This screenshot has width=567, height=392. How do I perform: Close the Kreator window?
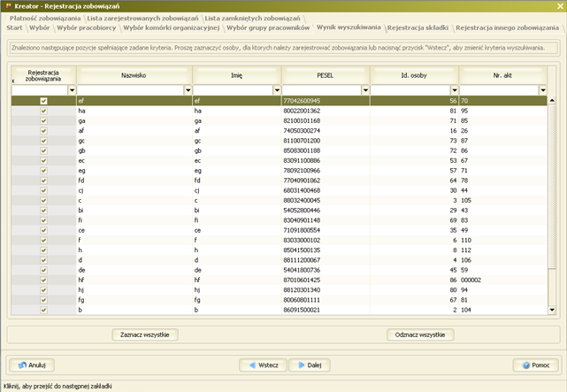pos(560,6)
